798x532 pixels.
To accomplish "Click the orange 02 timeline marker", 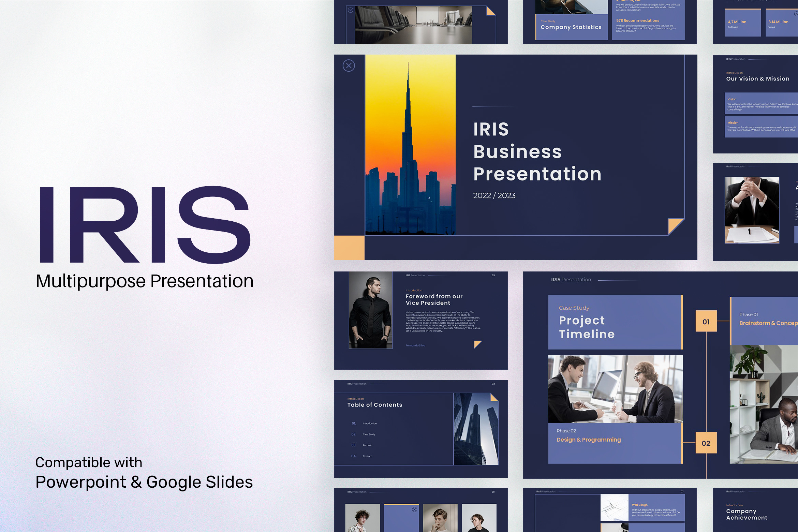I will click(706, 443).
